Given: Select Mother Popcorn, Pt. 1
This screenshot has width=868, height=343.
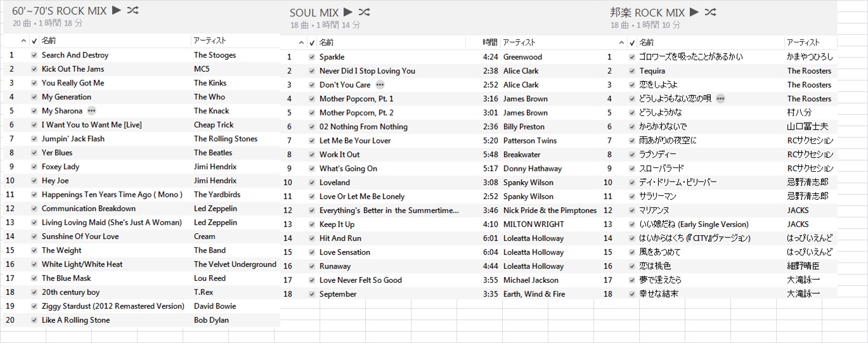Looking at the screenshot, I should tap(356, 99).
